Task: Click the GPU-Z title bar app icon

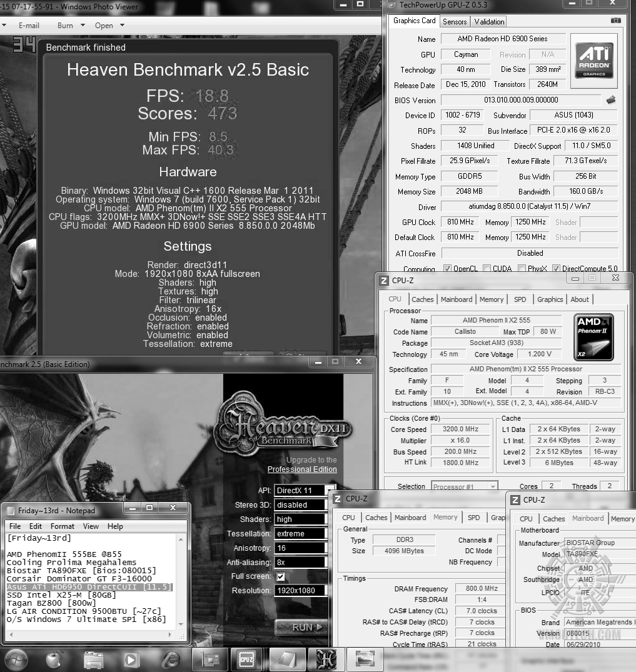Action: tap(391, 5)
